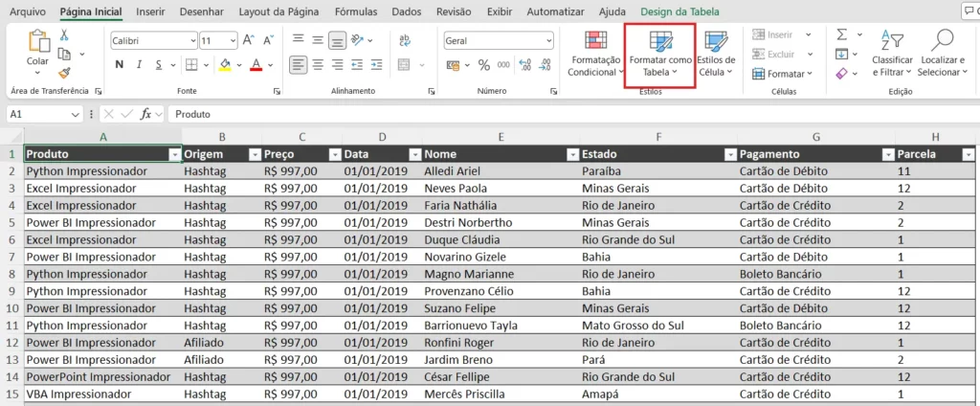Toggle the bottom vertical align button
Image resolution: width=980 pixels, height=406 pixels.
[338, 41]
